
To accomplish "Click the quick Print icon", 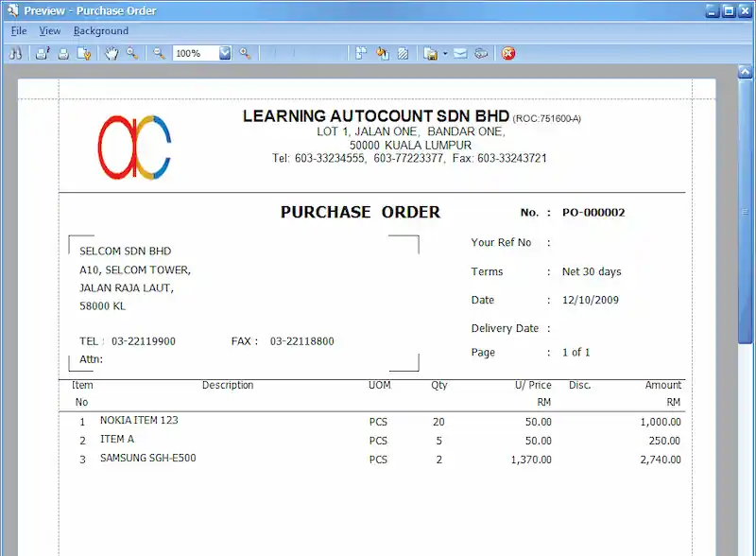I will click(63, 54).
